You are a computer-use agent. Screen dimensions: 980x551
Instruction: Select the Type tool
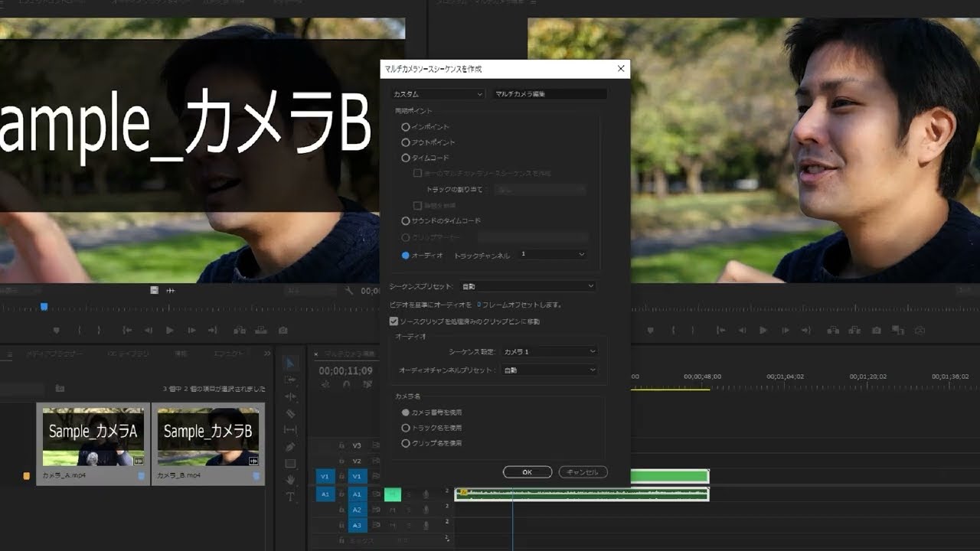point(290,497)
